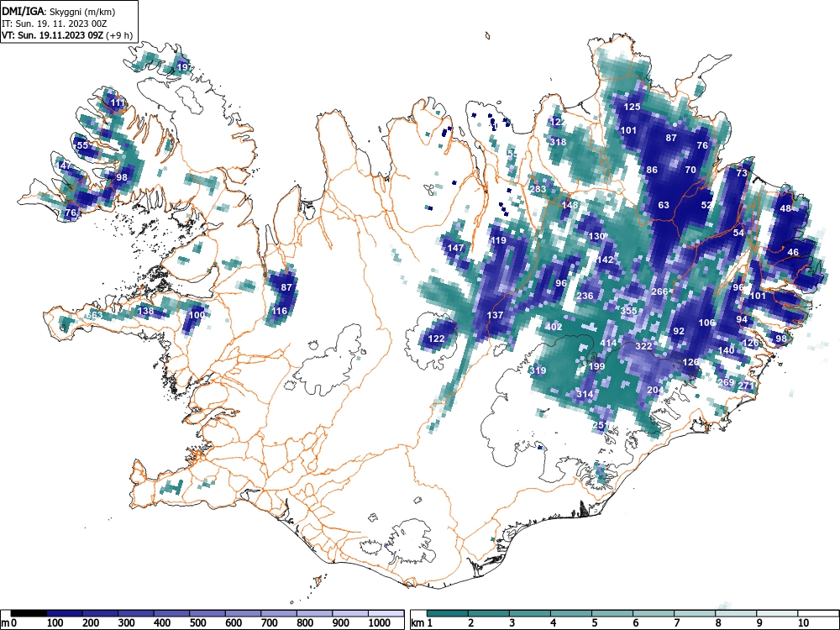This screenshot has height=630, width=840.
Task: Click visibility value 86 in the northeast
Action: [652, 170]
